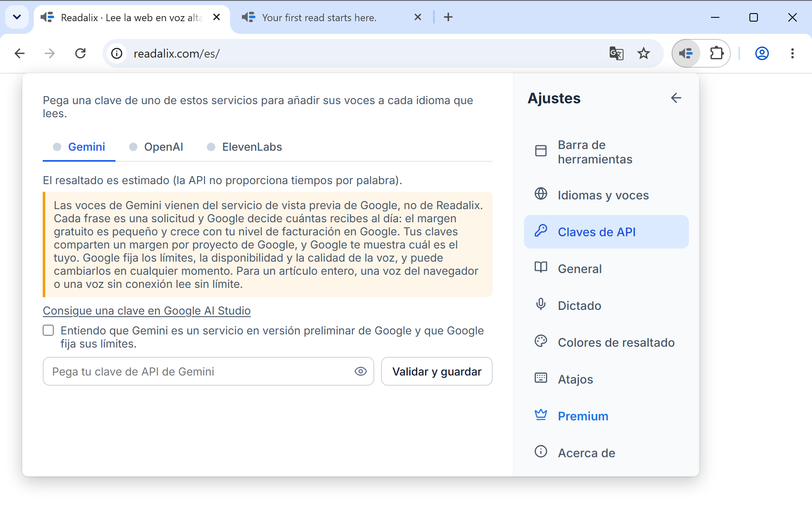Close the Readalix browser tab
Image resolution: width=812 pixels, height=508 pixels.
(217, 17)
